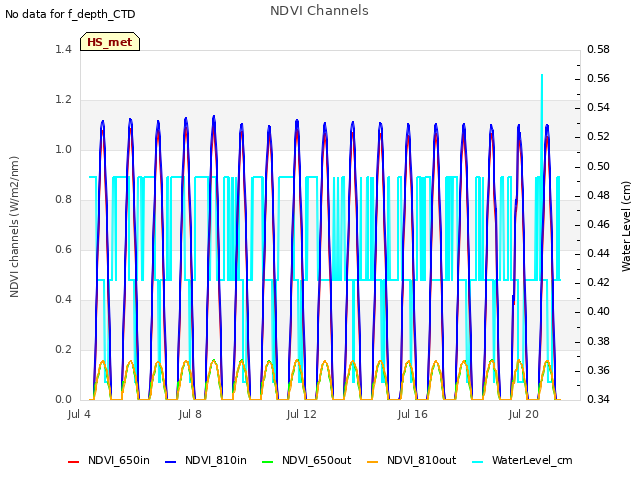
Task: Click the 0.46 right axis tick label
Action: 598,224
